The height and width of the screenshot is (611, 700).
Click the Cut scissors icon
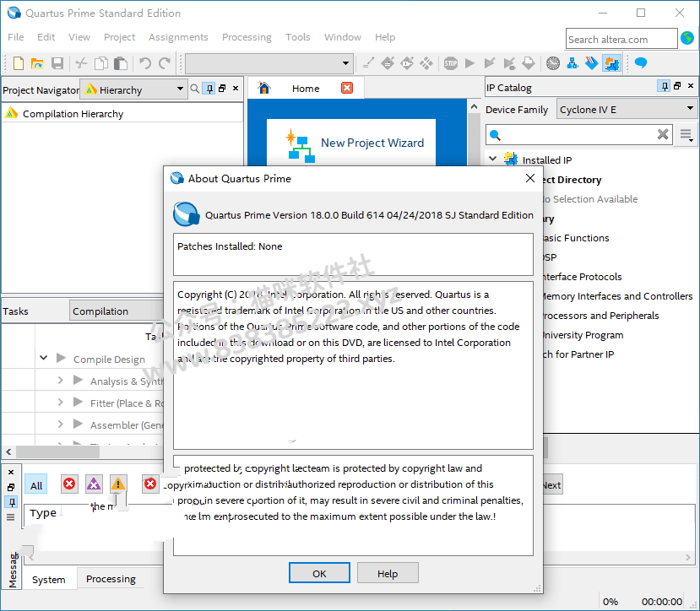81,63
